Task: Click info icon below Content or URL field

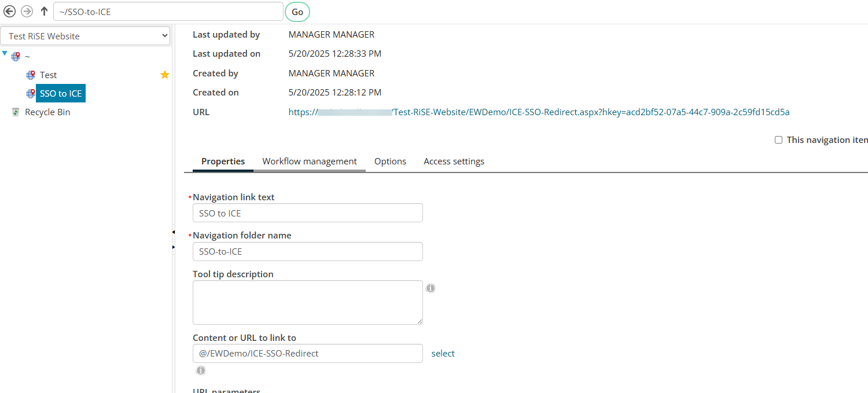Action: tap(201, 370)
